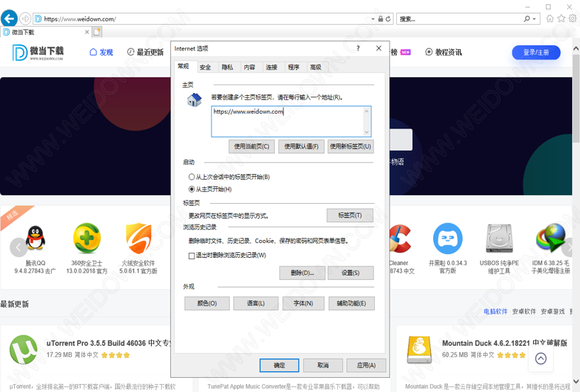Check 退出时删除浏览历史记录 checkbox

coord(192,256)
